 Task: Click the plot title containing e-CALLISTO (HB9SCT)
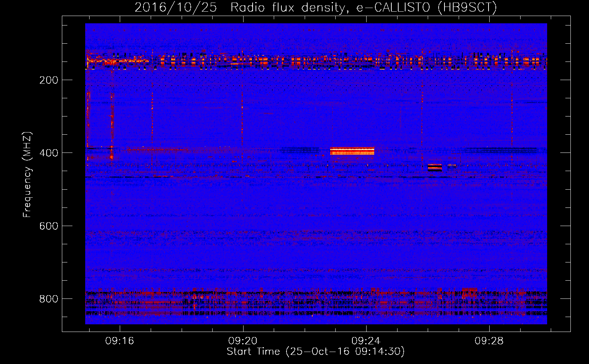pos(316,7)
